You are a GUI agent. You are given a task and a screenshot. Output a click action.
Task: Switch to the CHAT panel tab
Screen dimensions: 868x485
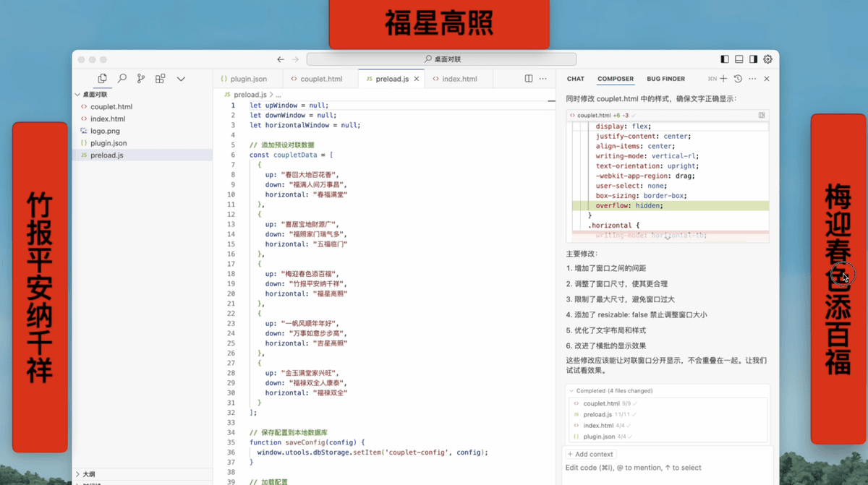[576, 79]
